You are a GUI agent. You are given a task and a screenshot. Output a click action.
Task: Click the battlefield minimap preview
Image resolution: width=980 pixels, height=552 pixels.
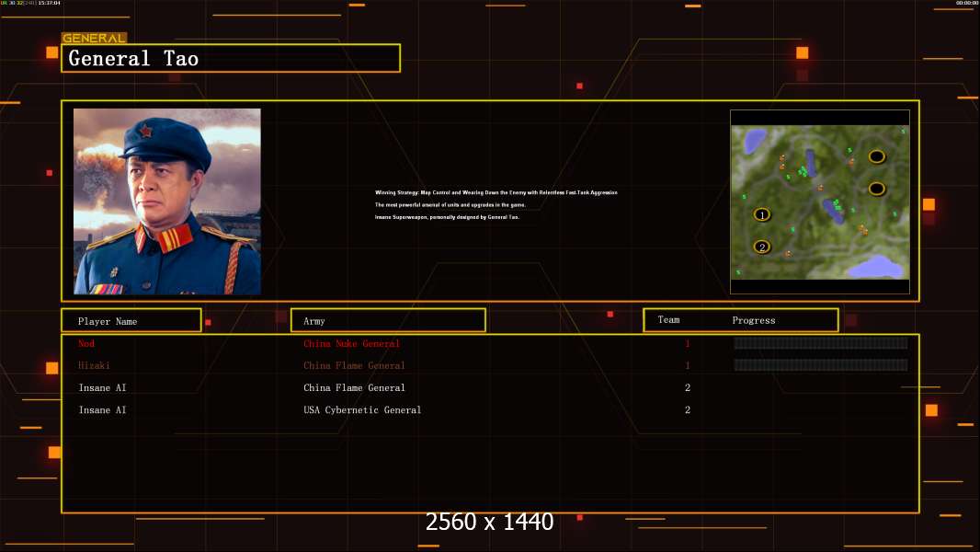coord(820,201)
